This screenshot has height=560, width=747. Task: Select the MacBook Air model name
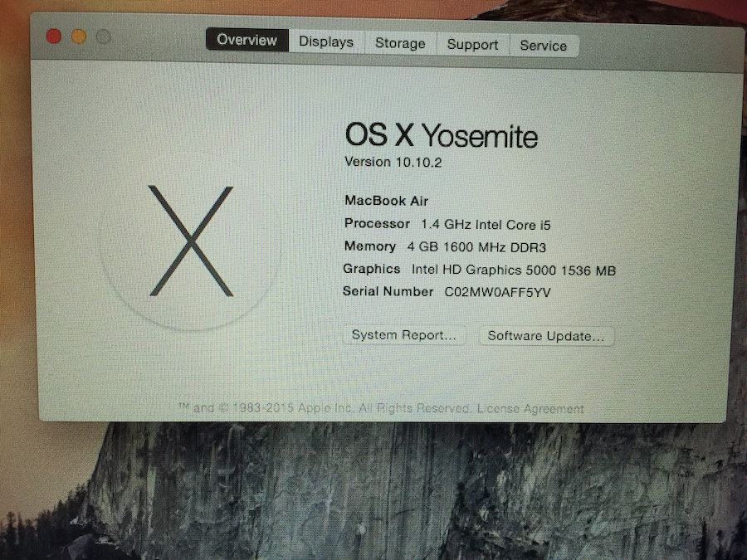pyautogui.click(x=386, y=201)
